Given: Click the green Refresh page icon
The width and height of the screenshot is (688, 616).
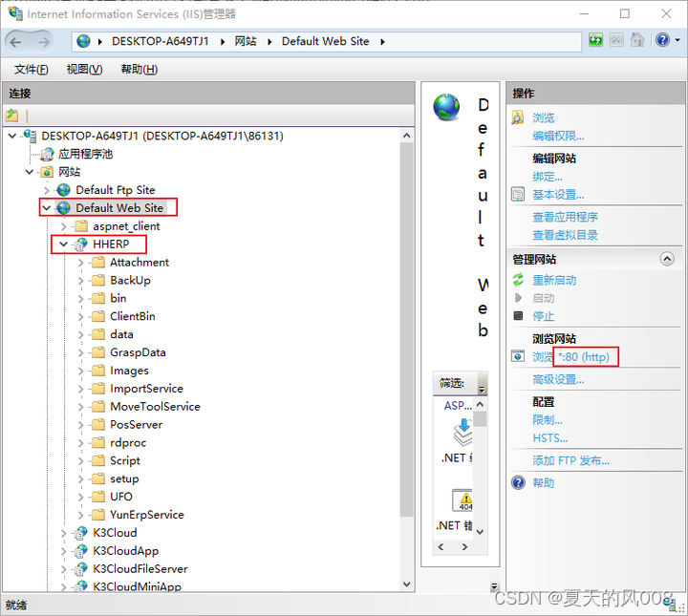Looking at the screenshot, I should coord(595,40).
